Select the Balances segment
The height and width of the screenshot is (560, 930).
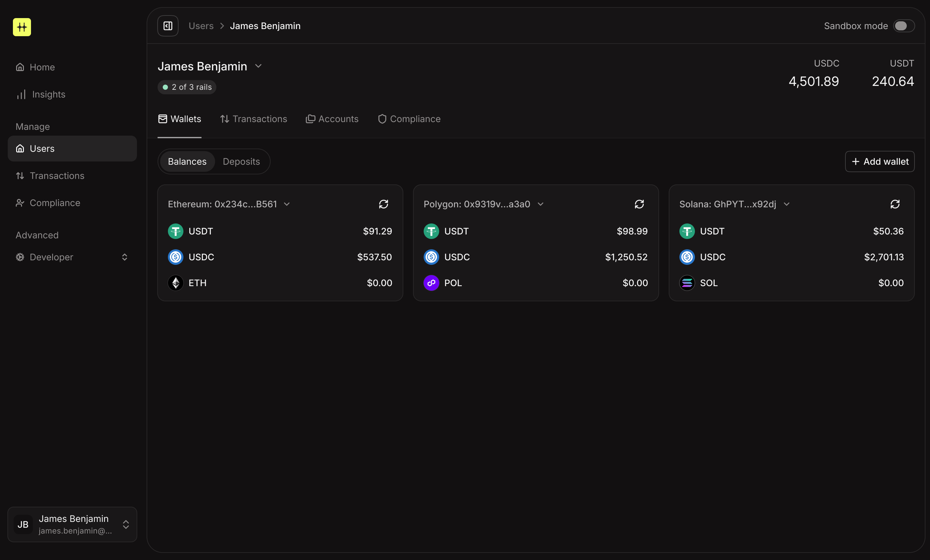(x=187, y=161)
